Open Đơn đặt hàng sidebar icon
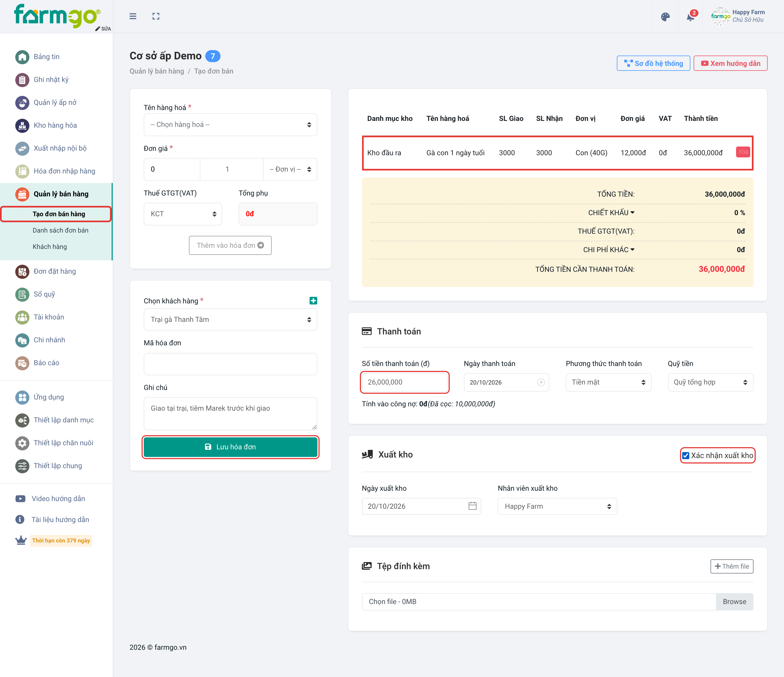 pyautogui.click(x=22, y=272)
